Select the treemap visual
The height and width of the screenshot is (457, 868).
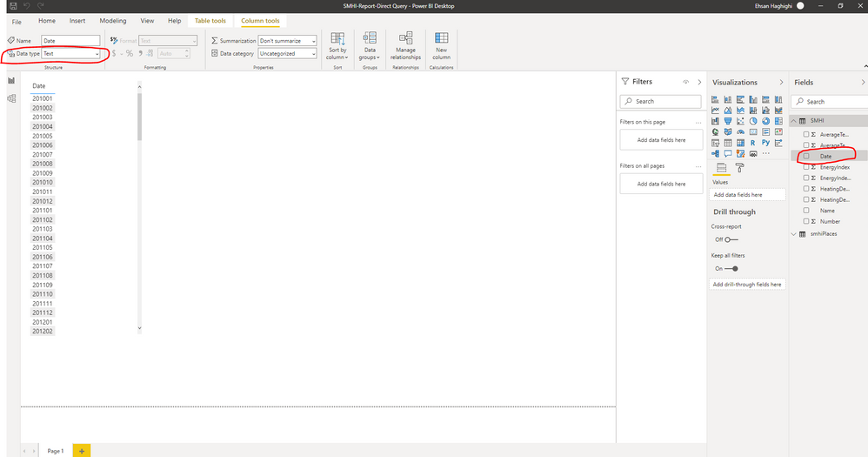(778, 121)
